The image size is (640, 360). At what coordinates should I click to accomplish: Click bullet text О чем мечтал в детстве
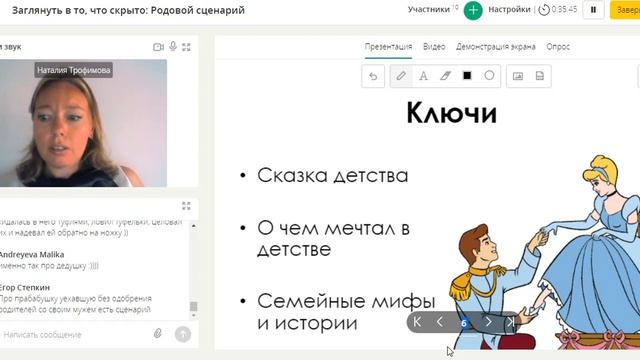[x=333, y=239]
